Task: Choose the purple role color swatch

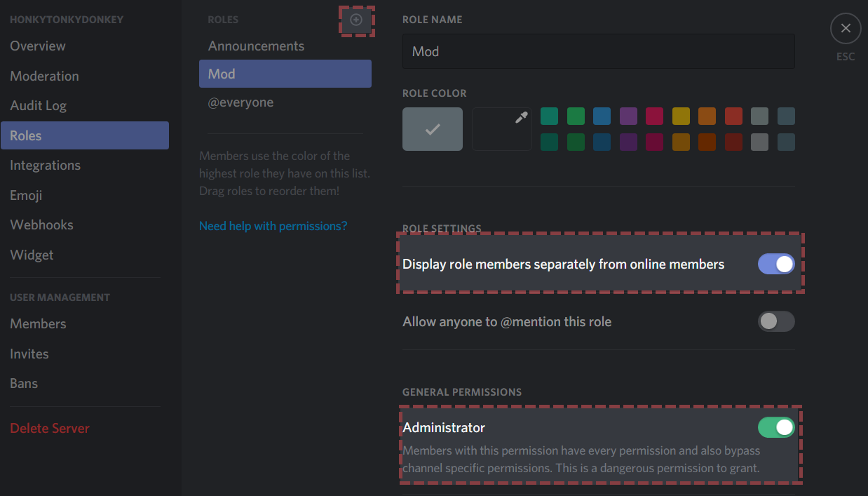Action: [628, 116]
